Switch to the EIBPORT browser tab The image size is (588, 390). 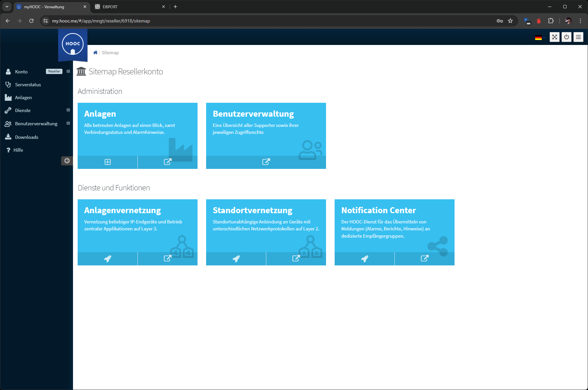pos(129,7)
